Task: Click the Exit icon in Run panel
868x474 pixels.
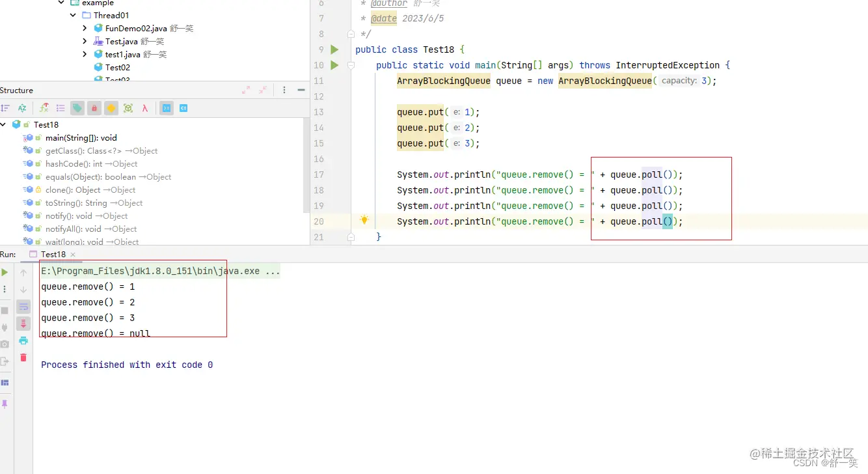Action: [x=5, y=361]
